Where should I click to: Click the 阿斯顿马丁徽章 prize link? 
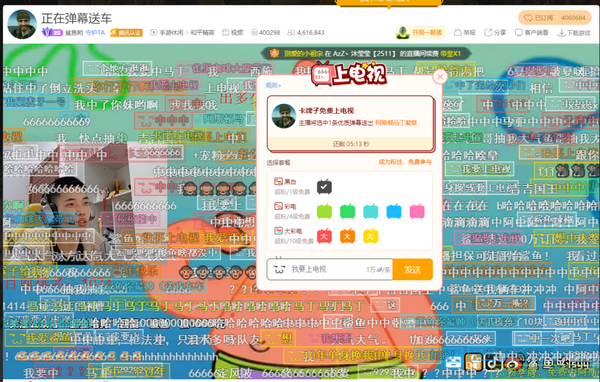(396, 123)
